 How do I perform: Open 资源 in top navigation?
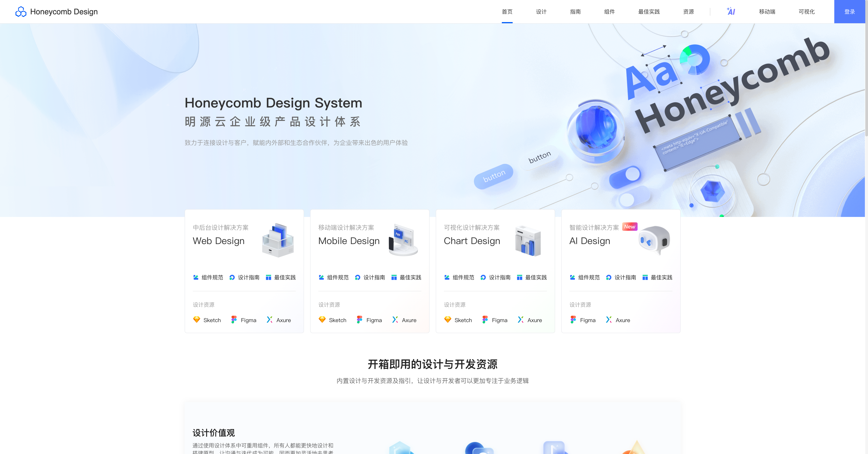coord(688,12)
